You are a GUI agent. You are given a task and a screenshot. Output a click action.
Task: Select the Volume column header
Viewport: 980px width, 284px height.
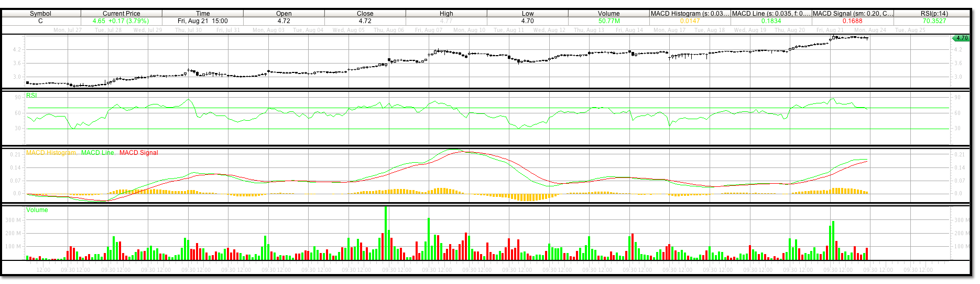608,14
